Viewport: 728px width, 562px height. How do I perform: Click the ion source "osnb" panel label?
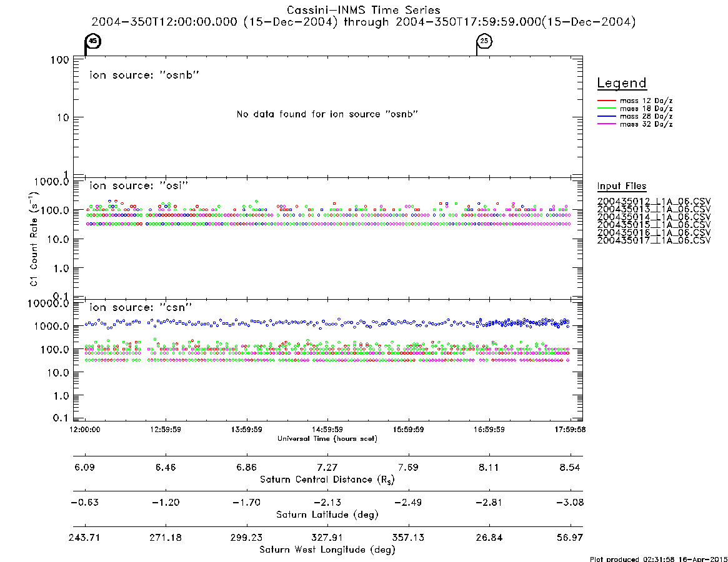click(x=144, y=75)
